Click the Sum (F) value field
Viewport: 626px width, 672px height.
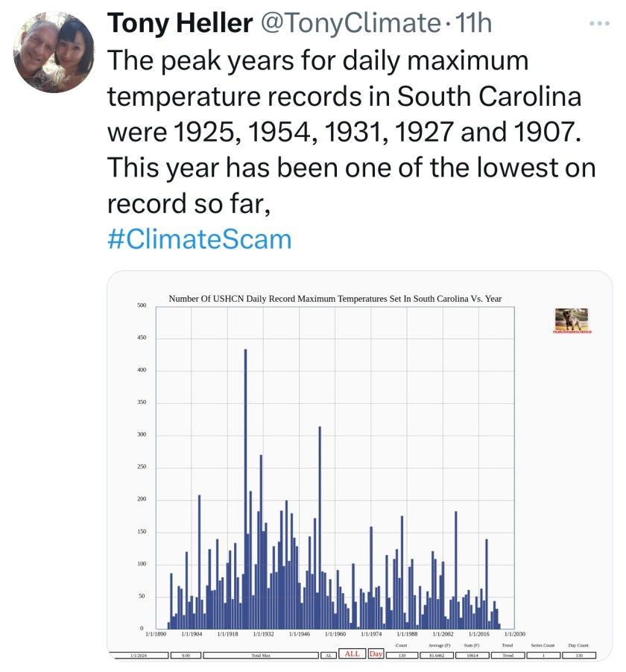471,655
